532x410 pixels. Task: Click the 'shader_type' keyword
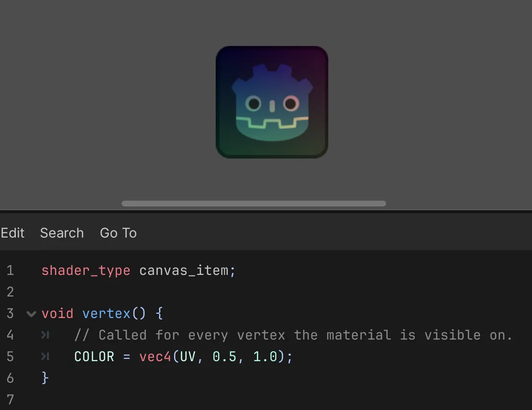(86, 271)
